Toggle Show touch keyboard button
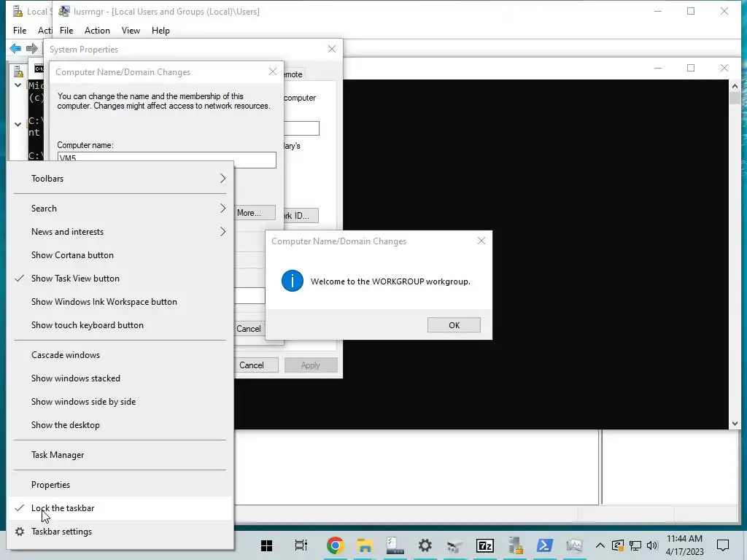The height and width of the screenshot is (560, 747). pos(120,325)
